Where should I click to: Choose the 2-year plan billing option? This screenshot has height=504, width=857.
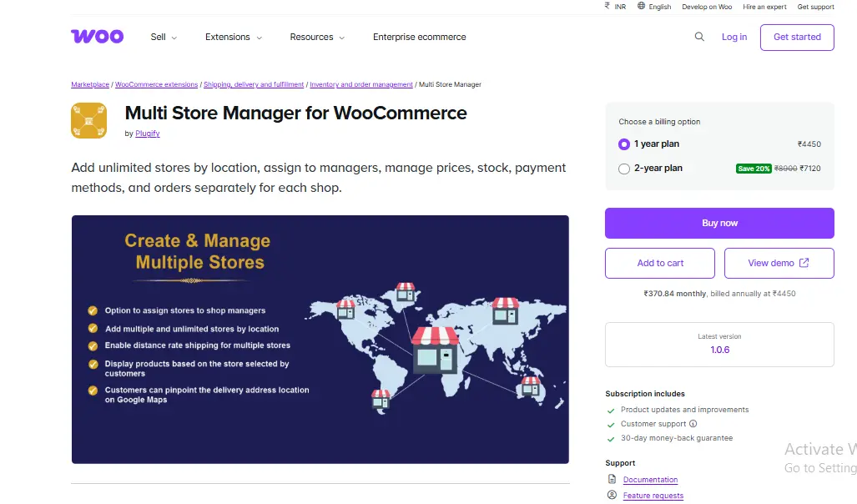[623, 168]
